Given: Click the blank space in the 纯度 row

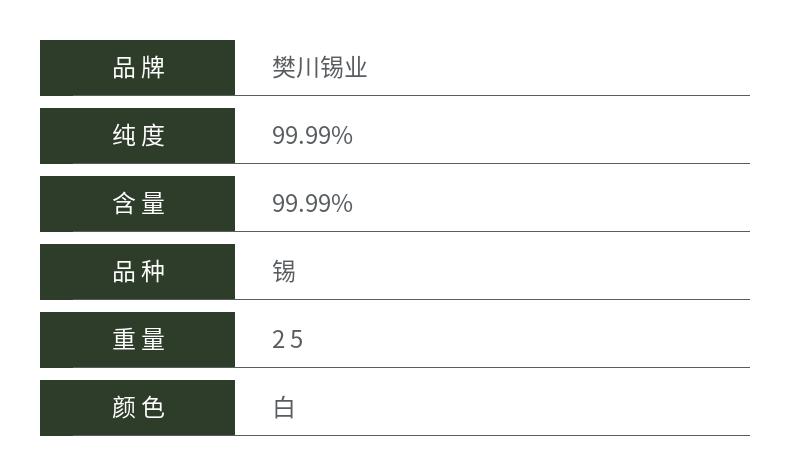Looking at the screenshot, I should [551, 135].
